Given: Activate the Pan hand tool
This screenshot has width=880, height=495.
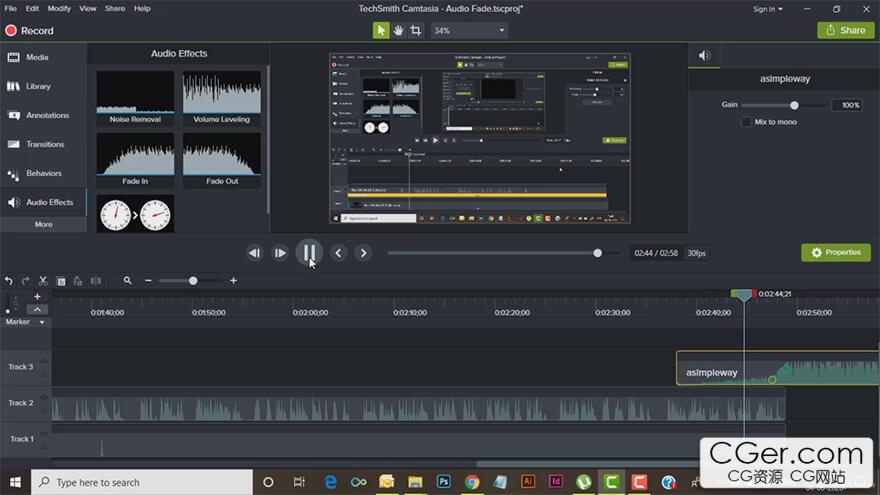Looking at the screenshot, I should point(398,30).
